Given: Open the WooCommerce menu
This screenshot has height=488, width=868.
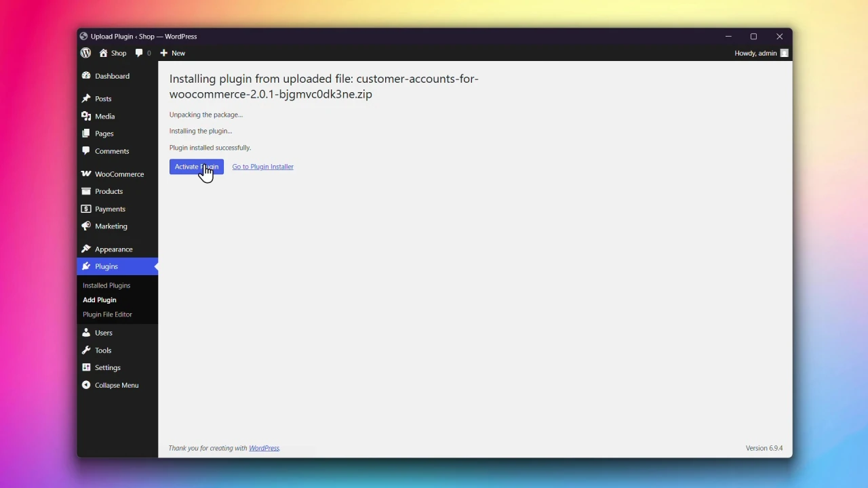Looking at the screenshot, I should (117, 174).
